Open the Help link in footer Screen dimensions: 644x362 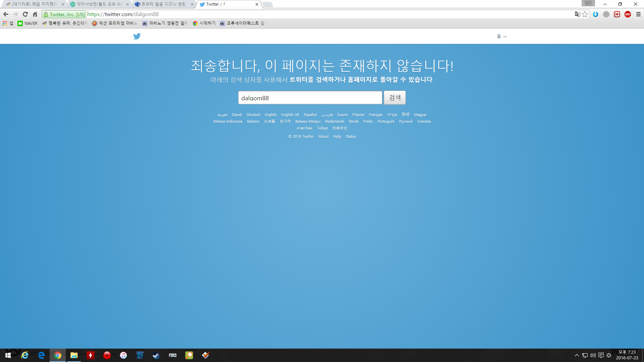(337, 136)
